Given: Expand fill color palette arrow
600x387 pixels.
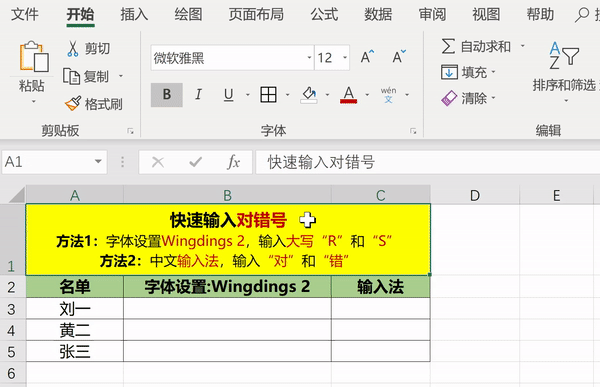Looking at the screenshot, I should point(328,95).
